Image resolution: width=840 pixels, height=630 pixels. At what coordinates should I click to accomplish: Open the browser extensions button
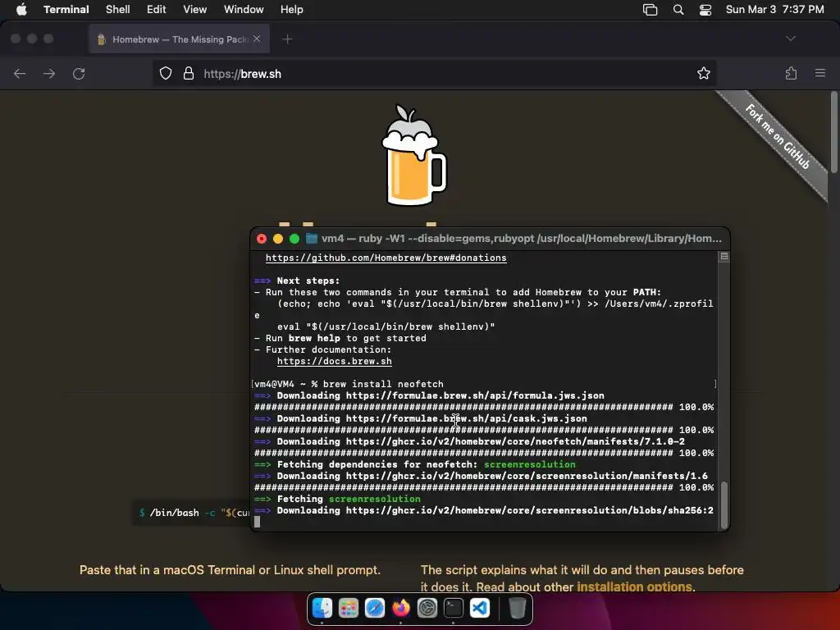point(792,73)
